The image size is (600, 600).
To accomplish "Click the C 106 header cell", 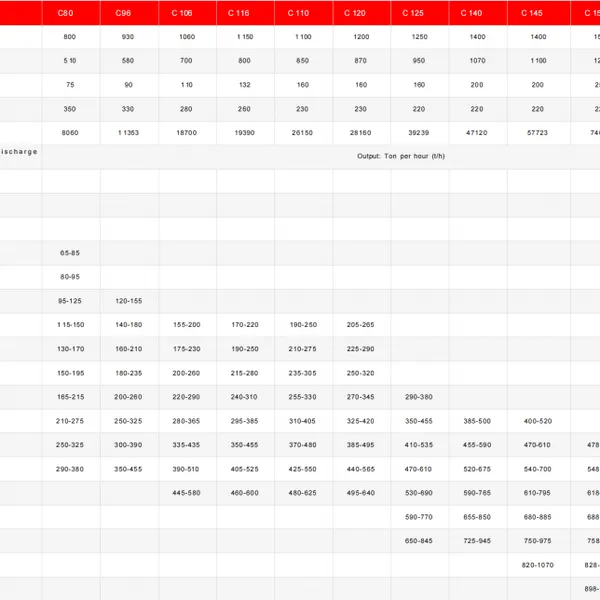I will point(188,13).
